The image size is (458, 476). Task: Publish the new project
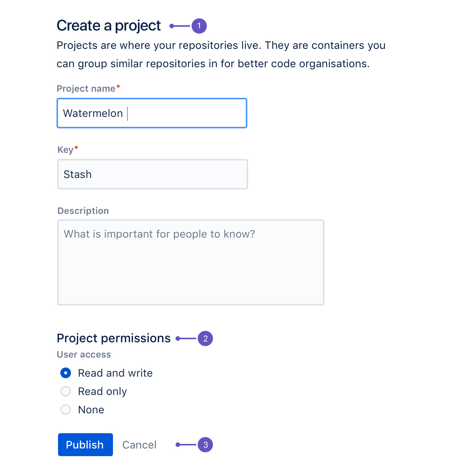(x=85, y=445)
